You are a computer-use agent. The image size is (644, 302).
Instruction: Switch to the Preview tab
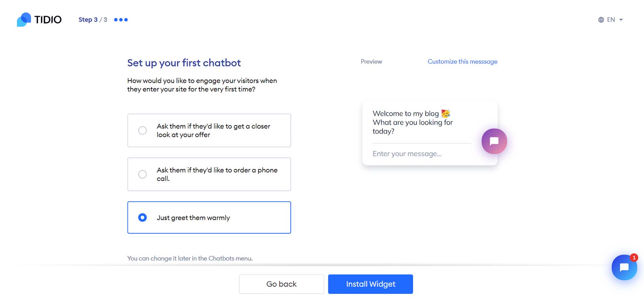(371, 61)
